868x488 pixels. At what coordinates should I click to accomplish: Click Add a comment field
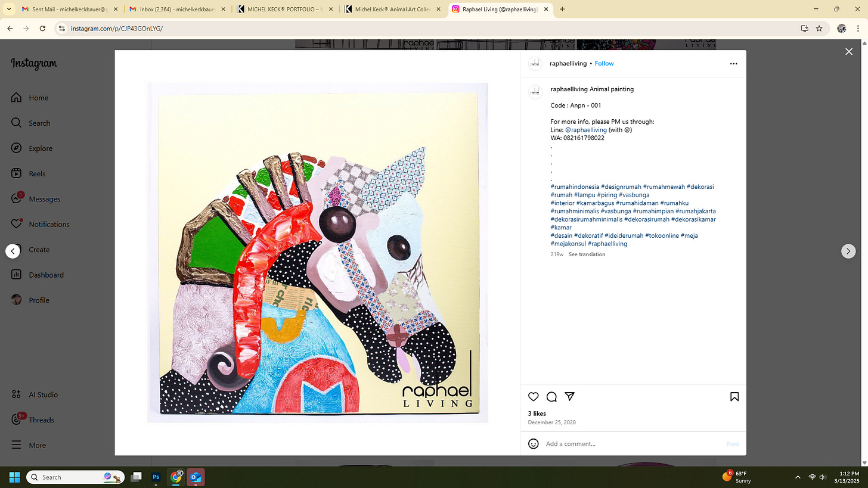(x=632, y=444)
